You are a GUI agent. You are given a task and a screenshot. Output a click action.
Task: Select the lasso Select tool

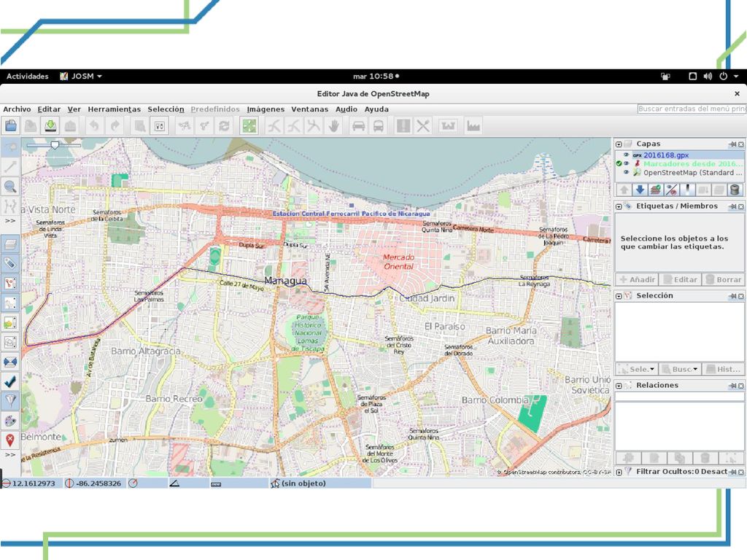coord(10,147)
